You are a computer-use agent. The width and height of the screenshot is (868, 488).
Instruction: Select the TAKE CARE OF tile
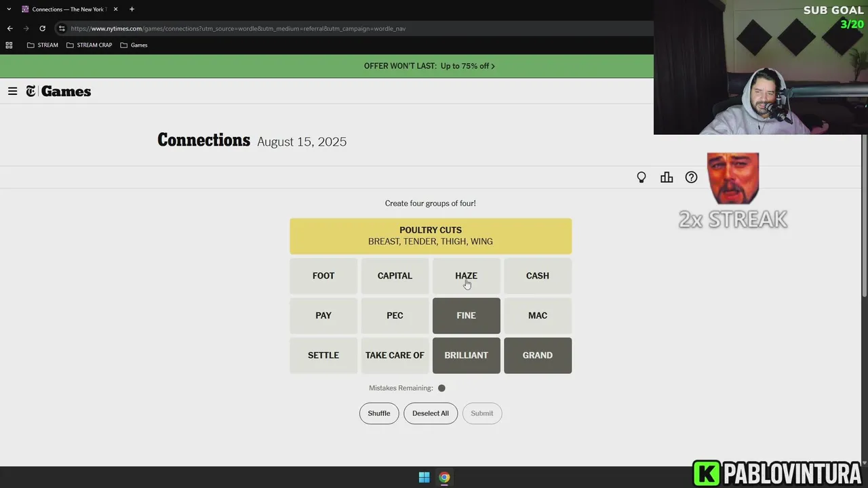395,355
